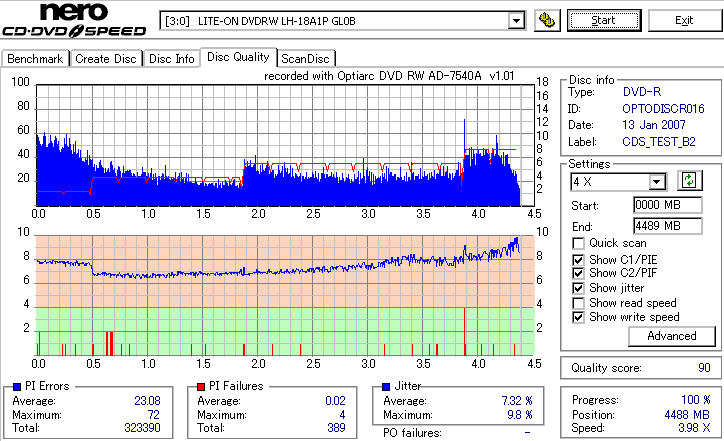Image resolution: width=724 pixels, height=441 pixels.
Task: Click the blue PI Errors legend square
Action: coord(17,387)
